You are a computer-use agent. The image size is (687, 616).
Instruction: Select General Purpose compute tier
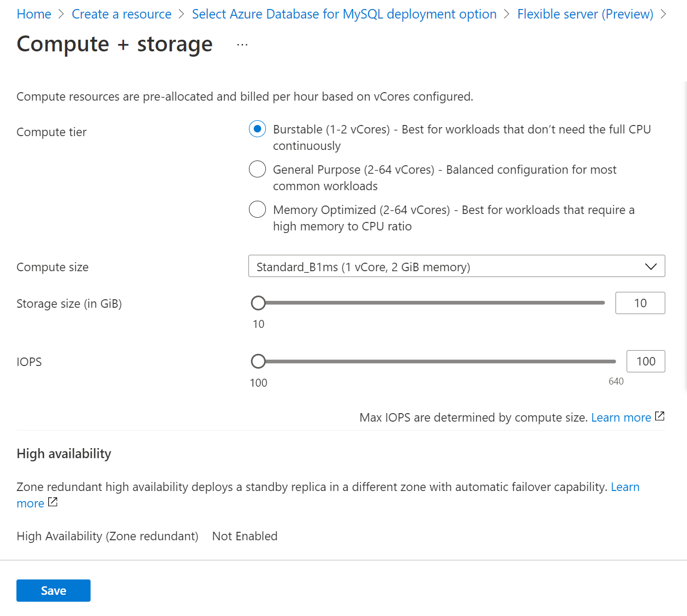(257, 169)
